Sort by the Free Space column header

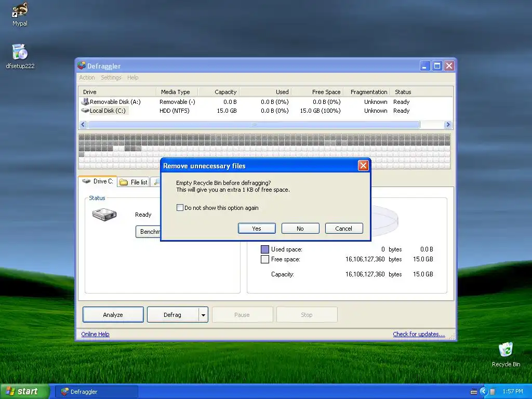317,92
